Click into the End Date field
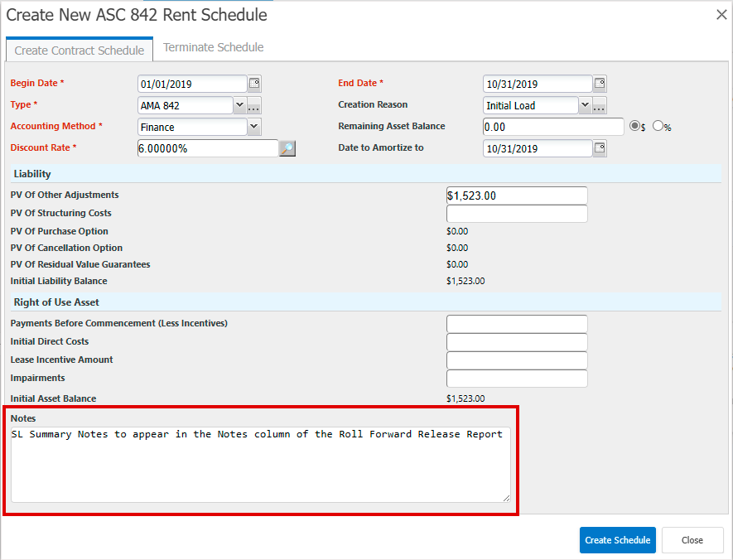 pos(538,84)
